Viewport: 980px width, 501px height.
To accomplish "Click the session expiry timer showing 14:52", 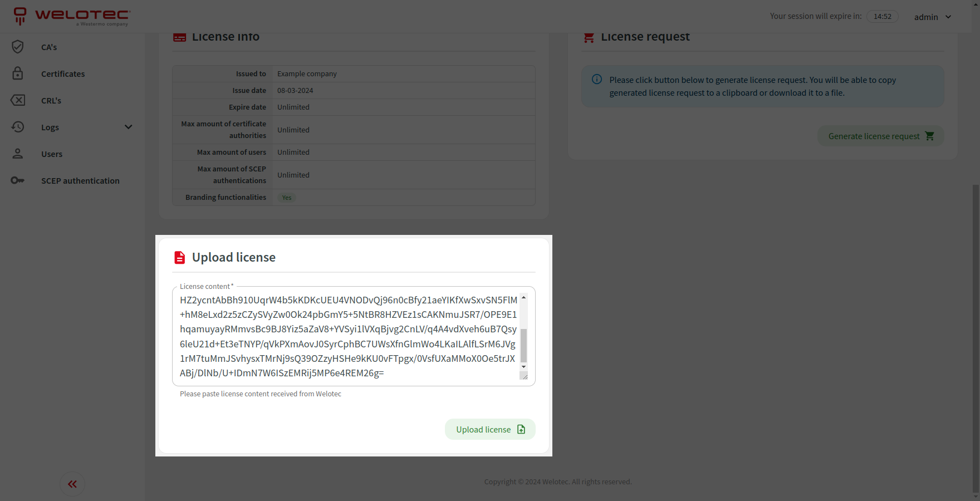I will pyautogui.click(x=883, y=16).
